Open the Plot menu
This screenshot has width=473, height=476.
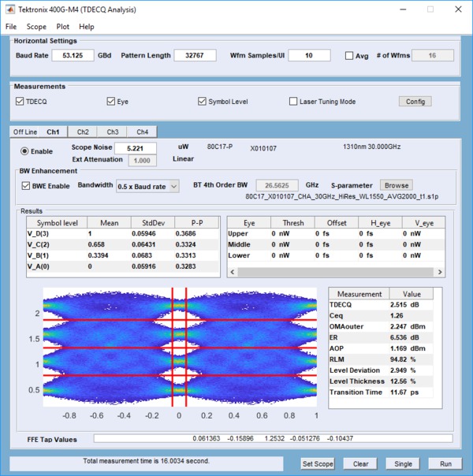coord(62,27)
